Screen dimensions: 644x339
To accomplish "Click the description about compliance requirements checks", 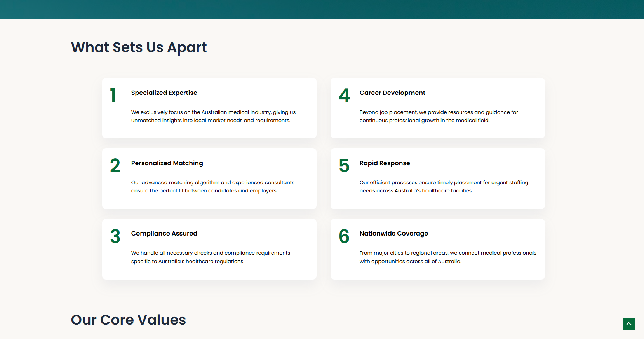I will (211, 257).
